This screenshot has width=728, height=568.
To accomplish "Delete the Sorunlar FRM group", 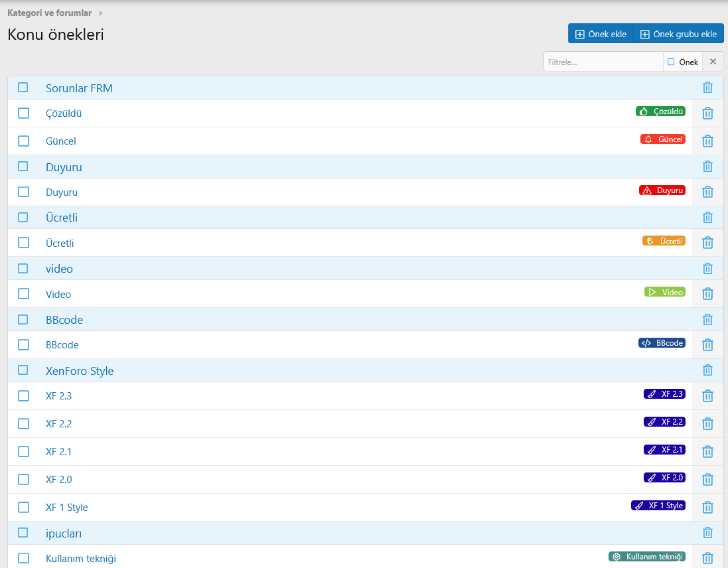I will click(x=707, y=88).
